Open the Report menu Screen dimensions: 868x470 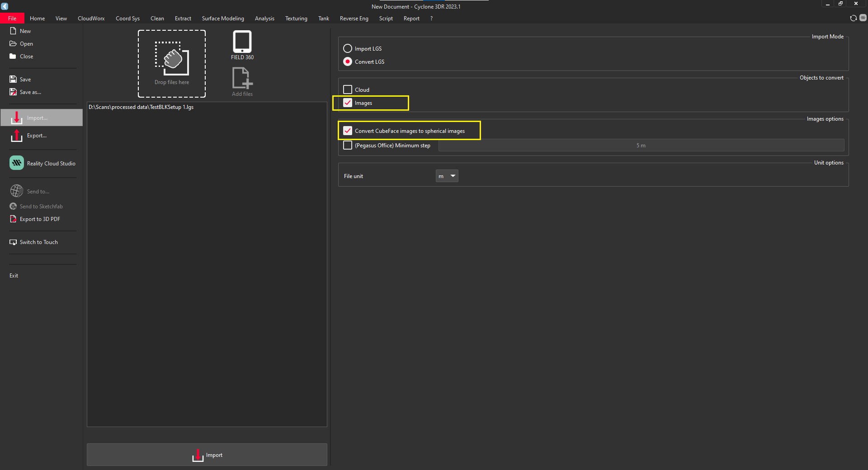point(411,19)
